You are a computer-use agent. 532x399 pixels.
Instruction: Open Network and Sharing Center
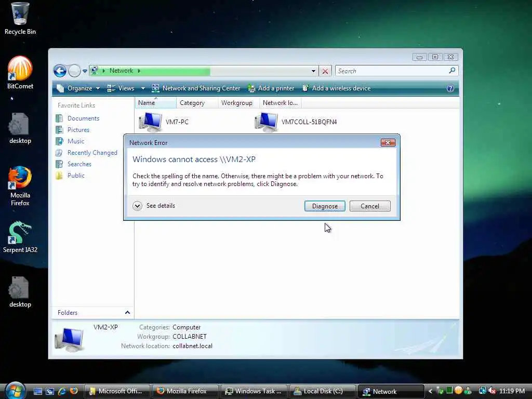tap(196, 88)
